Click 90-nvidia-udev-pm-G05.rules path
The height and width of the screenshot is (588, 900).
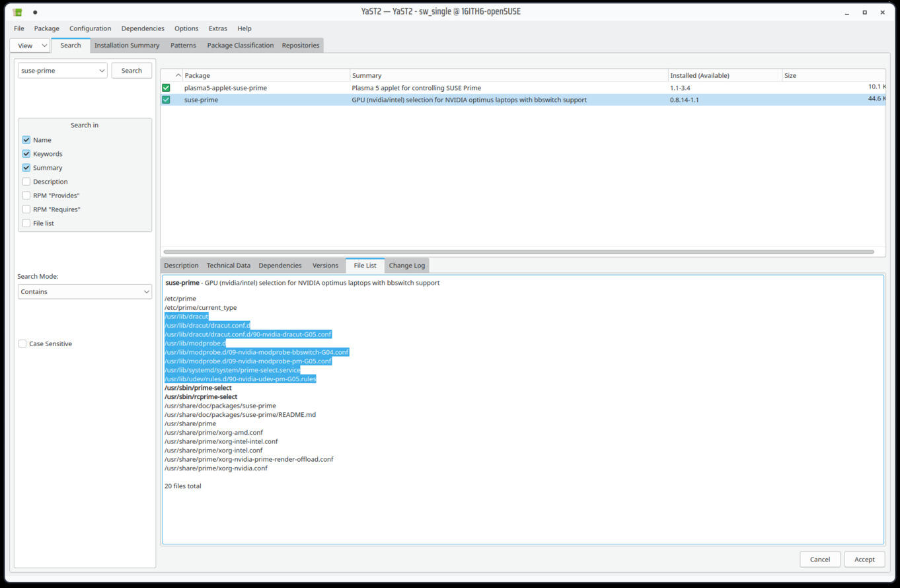tap(241, 379)
